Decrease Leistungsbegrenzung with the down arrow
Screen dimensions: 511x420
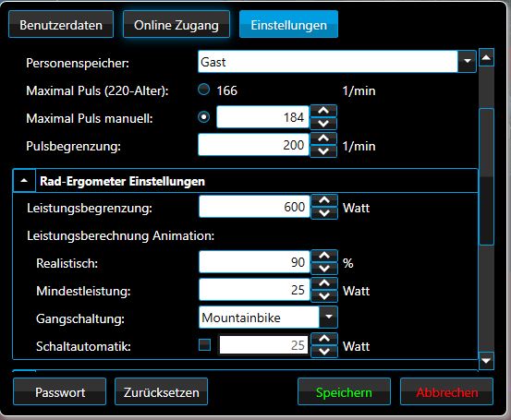click(324, 213)
